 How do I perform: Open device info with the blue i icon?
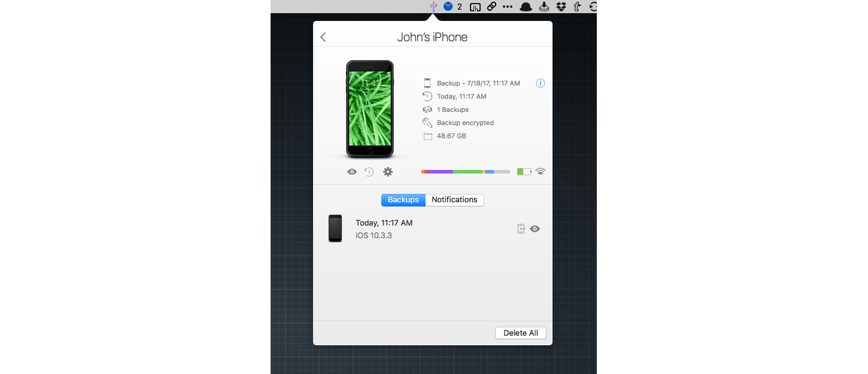tap(541, 83)
